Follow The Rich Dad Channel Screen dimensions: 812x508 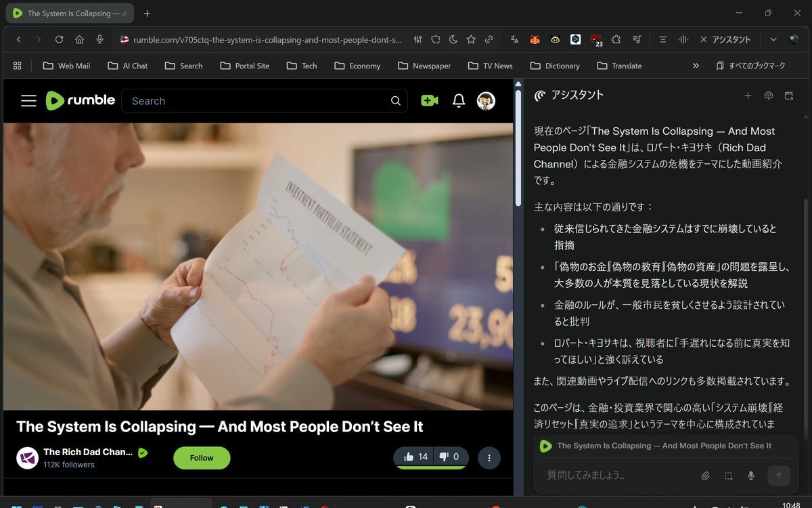(202, 458)
